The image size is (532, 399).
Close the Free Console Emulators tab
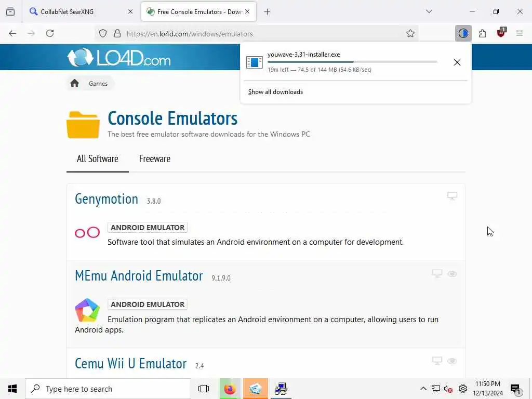pyautogui.click(x=248, y=11)
